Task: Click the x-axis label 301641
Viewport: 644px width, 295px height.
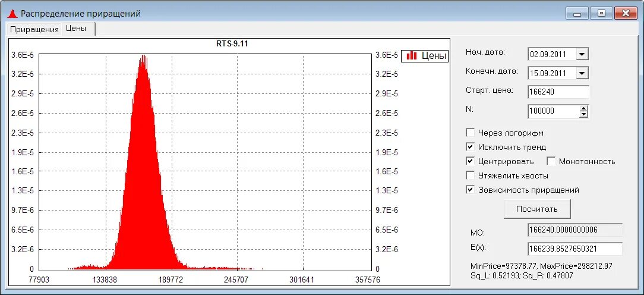Action: 303,280
